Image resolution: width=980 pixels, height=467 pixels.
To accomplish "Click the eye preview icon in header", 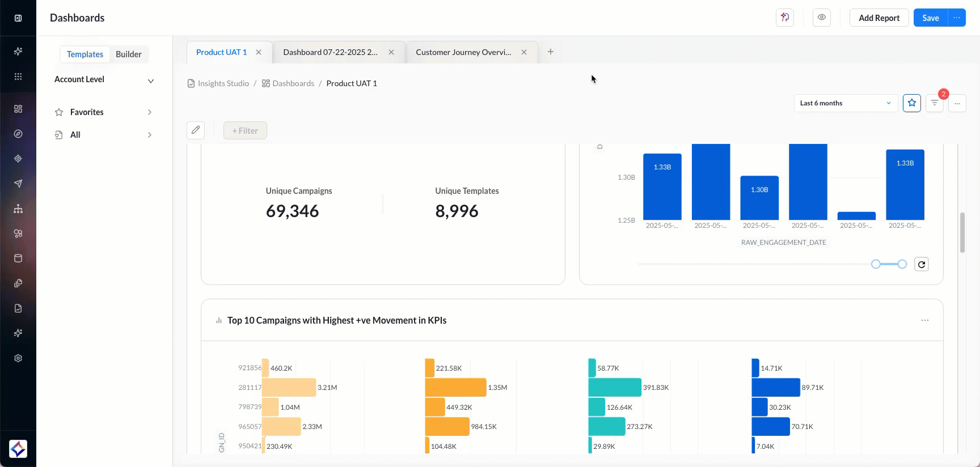I will pos(821,18).
